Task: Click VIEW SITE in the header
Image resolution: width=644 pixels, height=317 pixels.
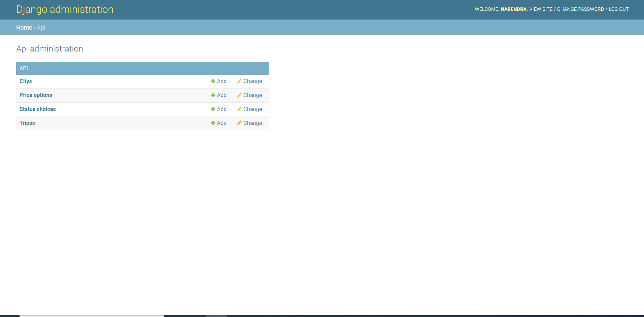Action: [x=540, y=9]
